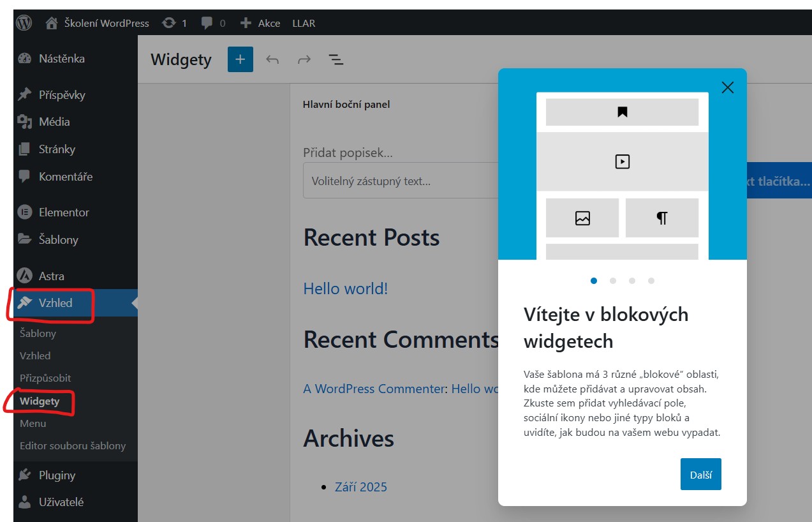Open the document overview list icon
812x522 pixels.
pyautogui.click(x=336, y=59)
